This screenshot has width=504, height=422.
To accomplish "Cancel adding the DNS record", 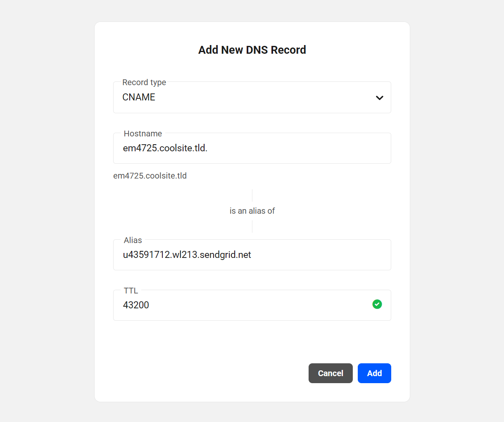I will tap(330, 373).
